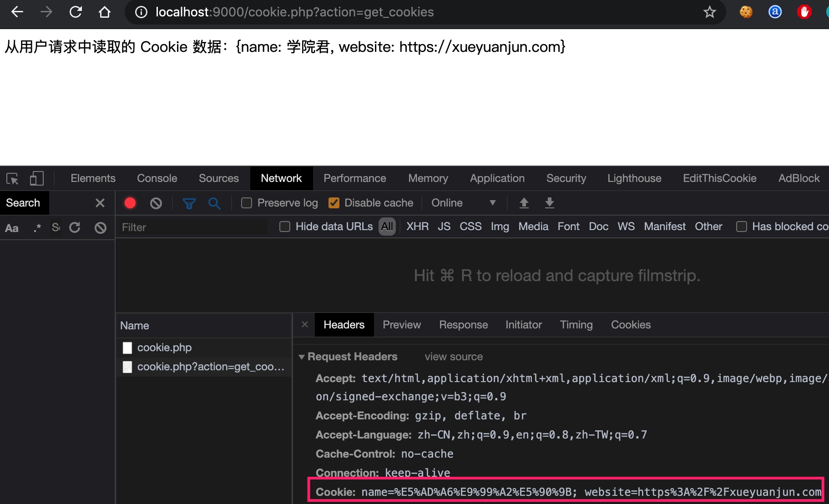Filter requests by CSS type
This screenshot has height=504, width=829.
point(470,227)
